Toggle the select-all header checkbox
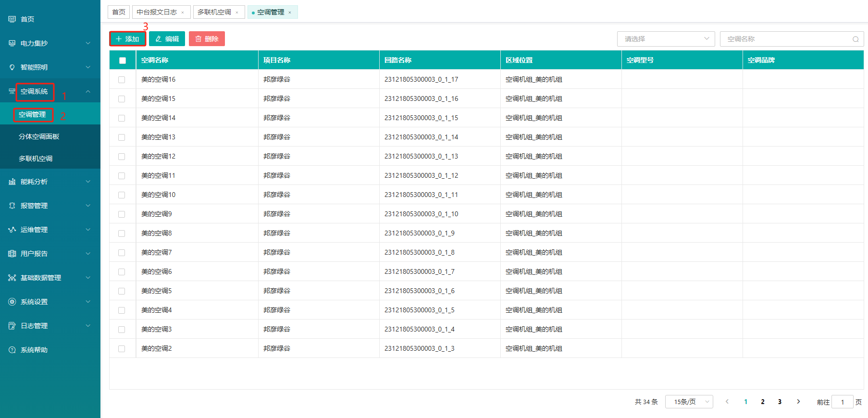The height and width of the screenshot is (418, 868). point(123,61)
